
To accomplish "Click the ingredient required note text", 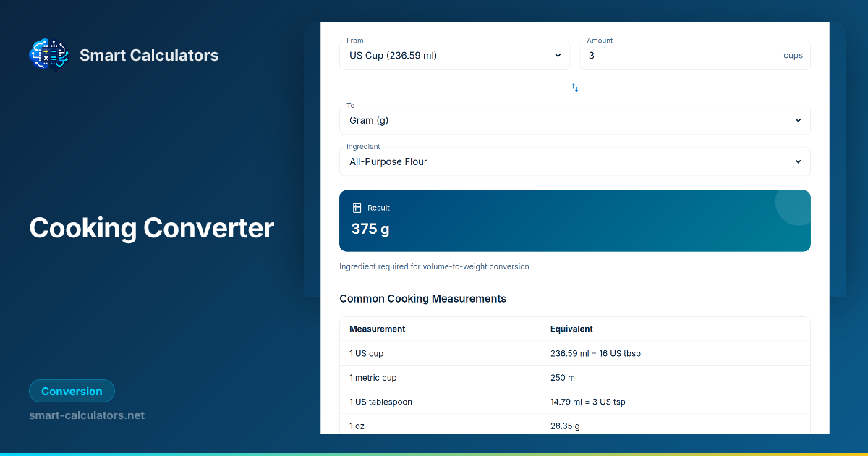I will tap(434, 266).
